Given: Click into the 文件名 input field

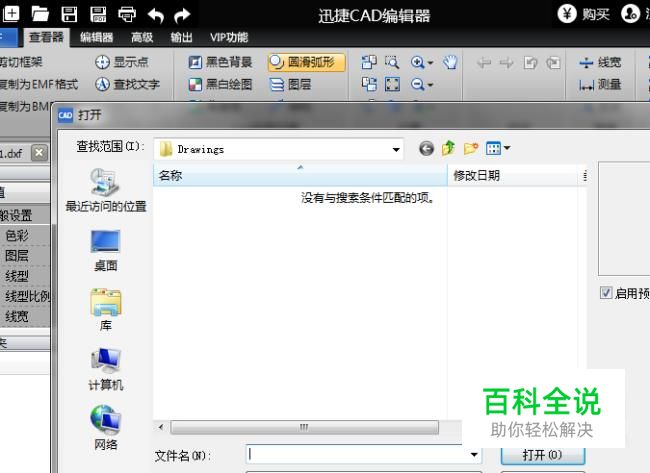Looking at the screenshot, I should point(357,455).
